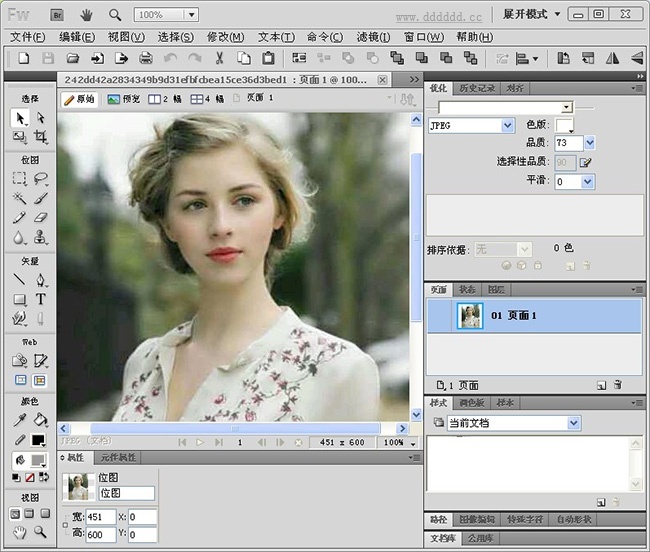Click the selective quality edit button
This screenshot has width=650, height=552.
click(585, 162)
